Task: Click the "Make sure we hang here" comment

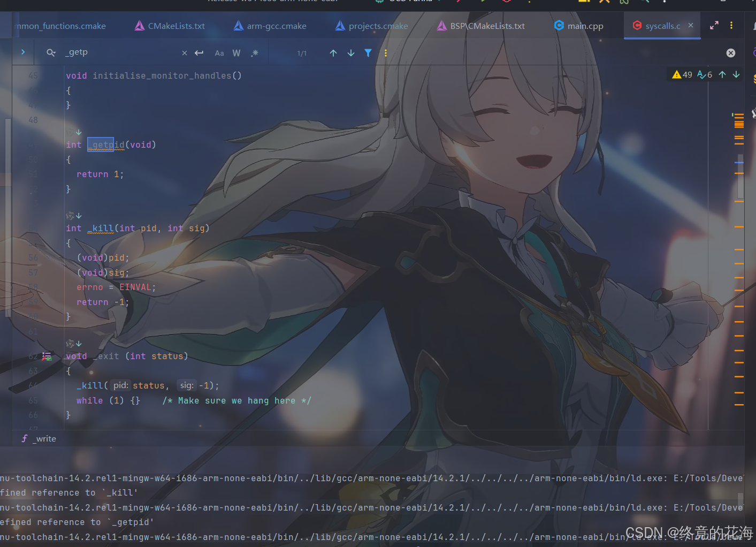Action: (x=236, y=401)
